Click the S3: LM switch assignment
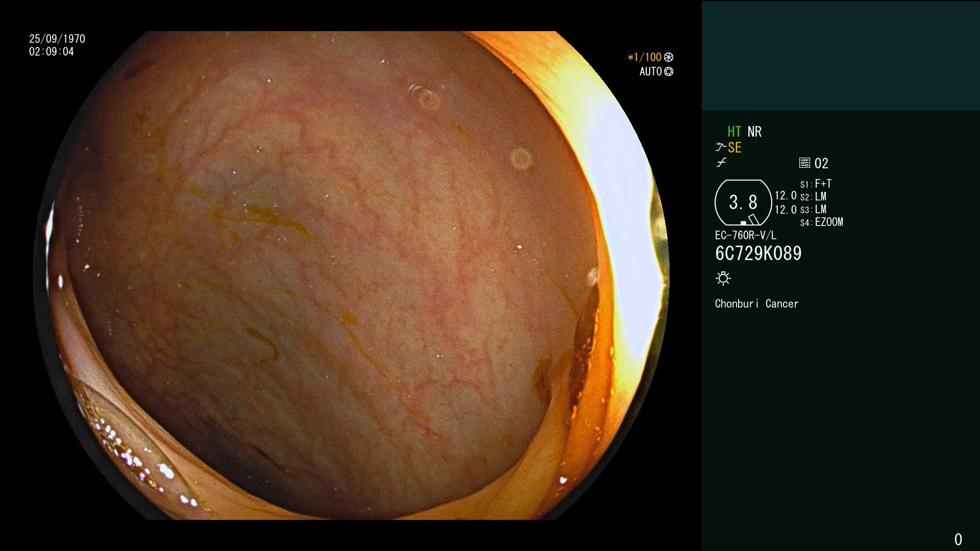980x551 pixels. (813, 209)
